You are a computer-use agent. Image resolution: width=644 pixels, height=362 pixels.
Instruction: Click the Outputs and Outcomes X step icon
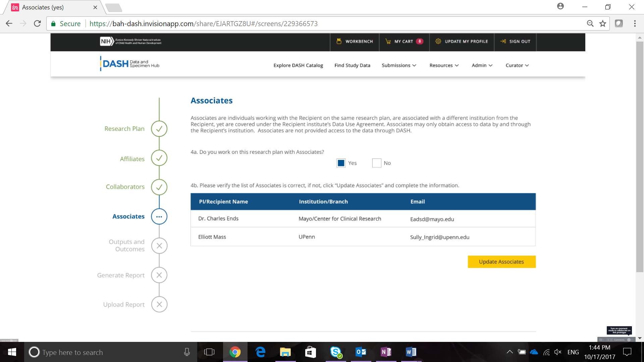[x=159, y=246]
